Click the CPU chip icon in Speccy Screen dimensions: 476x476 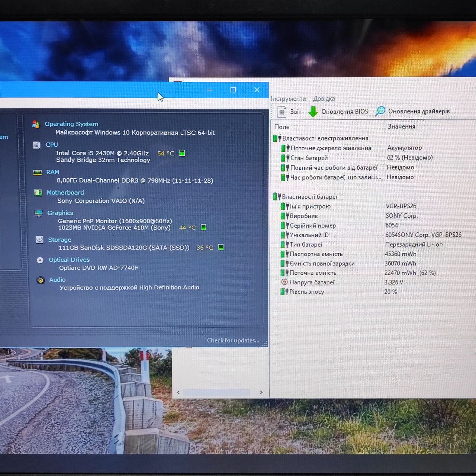37,145
